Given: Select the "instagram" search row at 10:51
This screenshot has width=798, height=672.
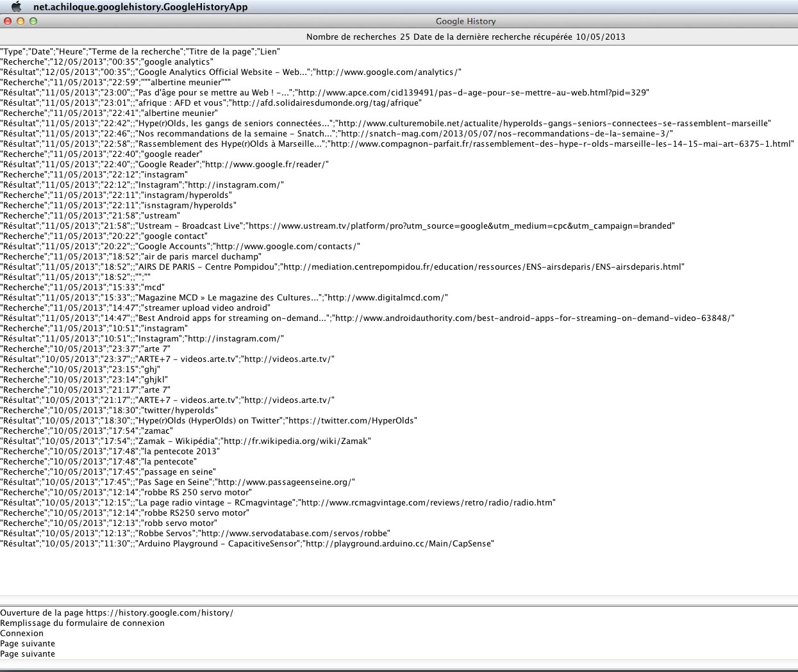Looking at the screenshot, I should (94, 329).
